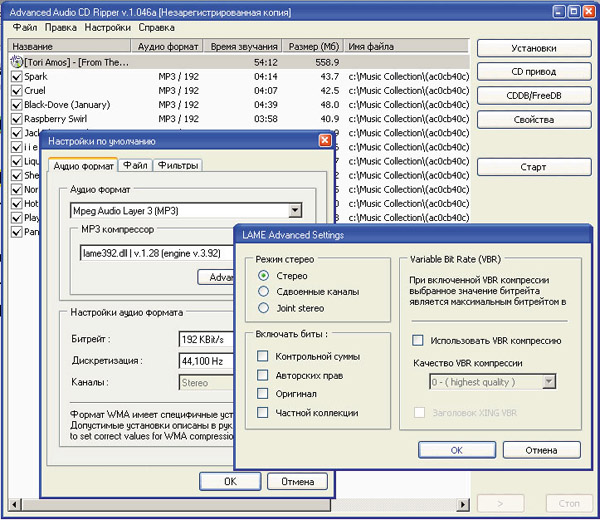Image resolution: width=600 pixels, height=520 pixels.
Task: Click the horizontal scrollbar left arrow
Action: click(15, 504)
